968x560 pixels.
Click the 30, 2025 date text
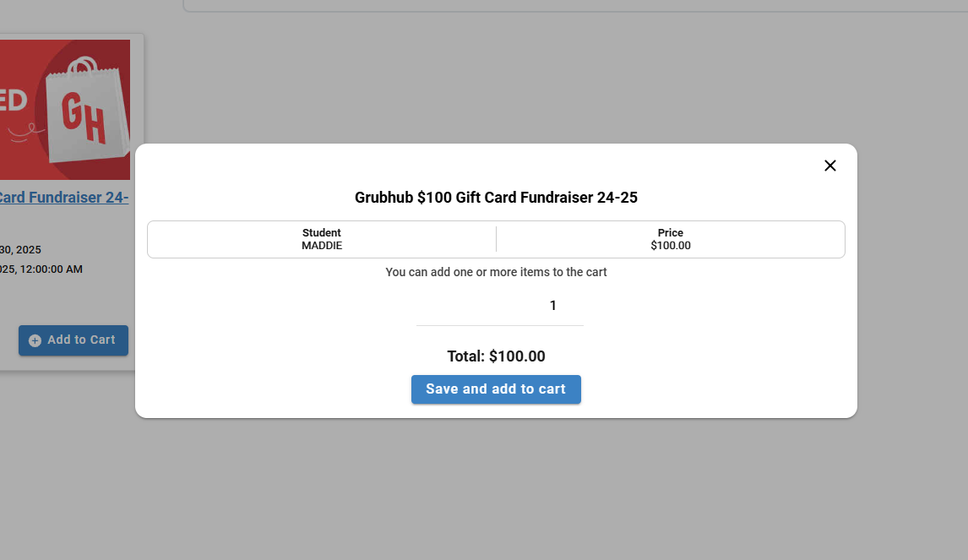coord(20,250)
